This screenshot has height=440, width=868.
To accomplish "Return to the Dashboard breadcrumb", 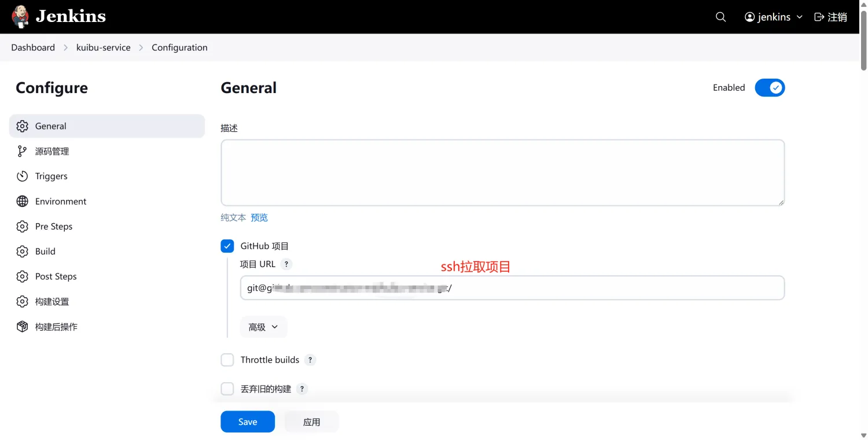I will (x=32, y=47).
